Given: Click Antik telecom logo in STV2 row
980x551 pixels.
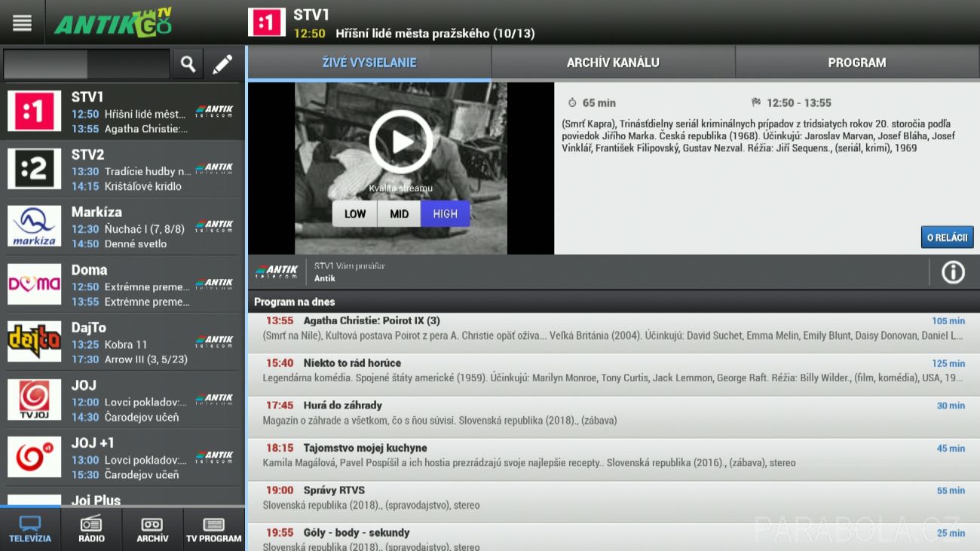Looking at the screenshot, I should pyautogui.click(x=215, y=169).
